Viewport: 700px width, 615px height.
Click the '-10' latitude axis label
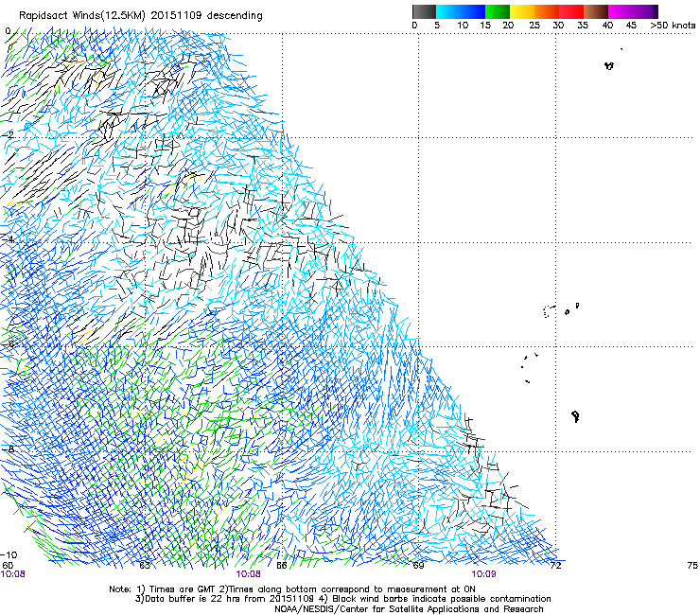coord(9,555)
